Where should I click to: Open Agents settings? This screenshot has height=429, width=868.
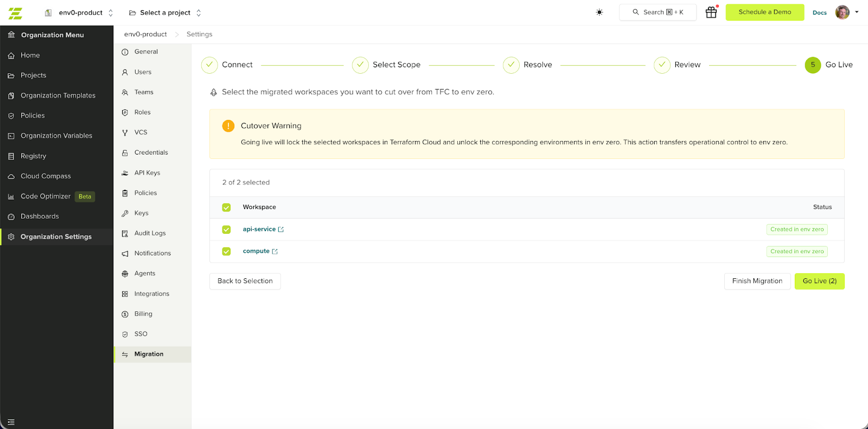click(152, 273)
